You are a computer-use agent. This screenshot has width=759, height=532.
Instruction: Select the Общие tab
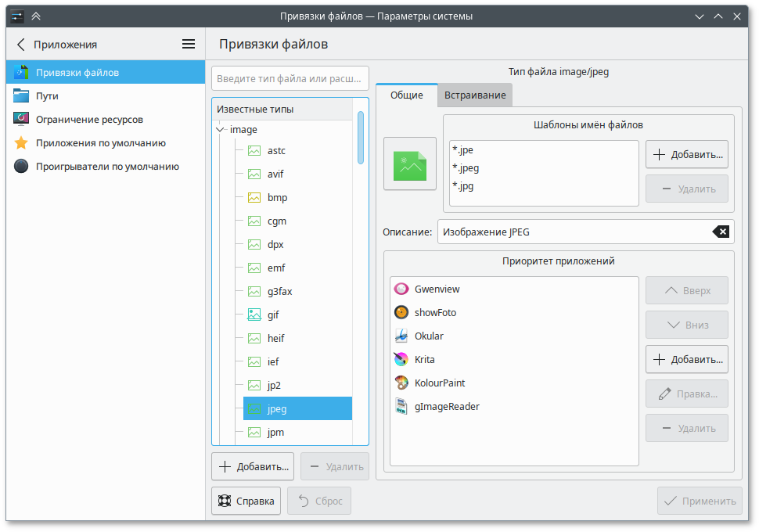[x=406, y=95]
